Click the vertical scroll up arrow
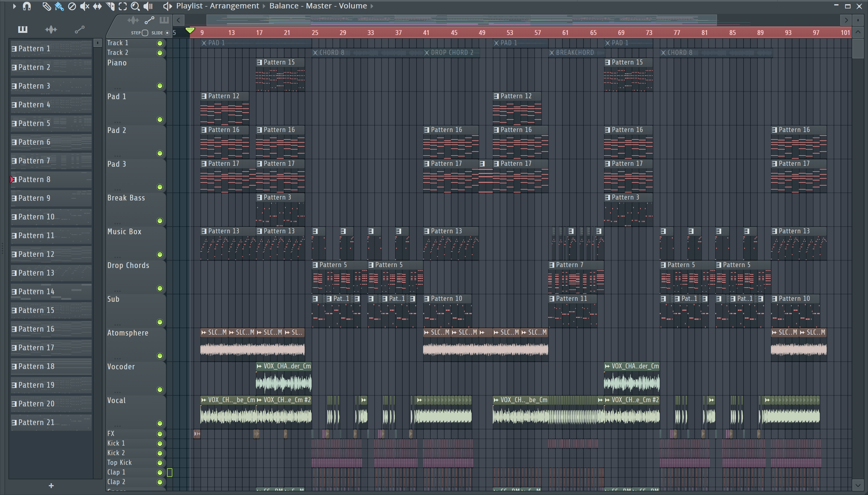 [858, 32]
